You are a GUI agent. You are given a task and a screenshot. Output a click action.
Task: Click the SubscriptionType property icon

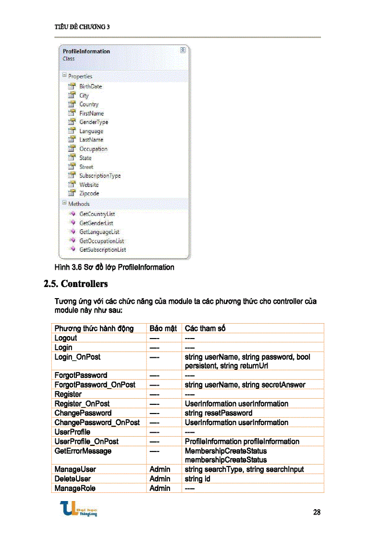pos(72,176)
